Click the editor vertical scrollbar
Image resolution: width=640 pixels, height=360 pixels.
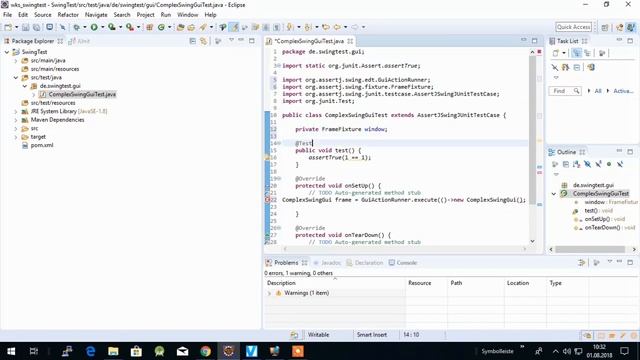[532, 131]
